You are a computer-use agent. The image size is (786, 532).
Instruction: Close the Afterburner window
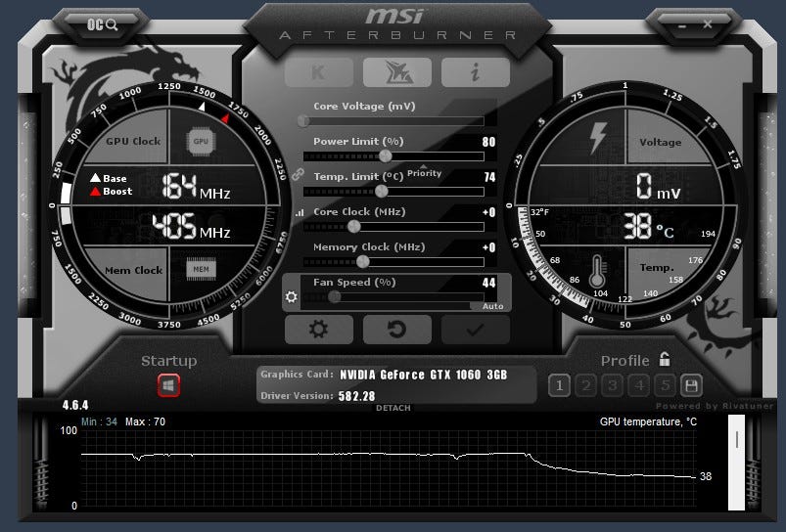pyautogui.click(x=708, y=24)
